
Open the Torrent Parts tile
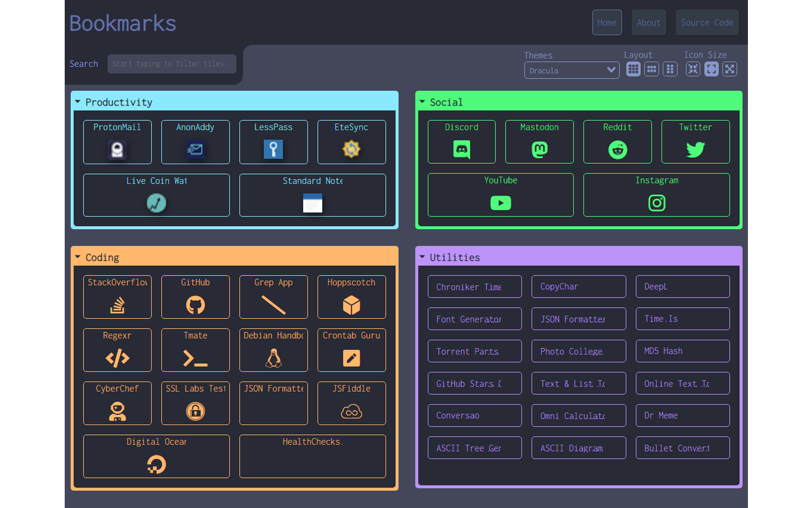[x=475, y=351]
